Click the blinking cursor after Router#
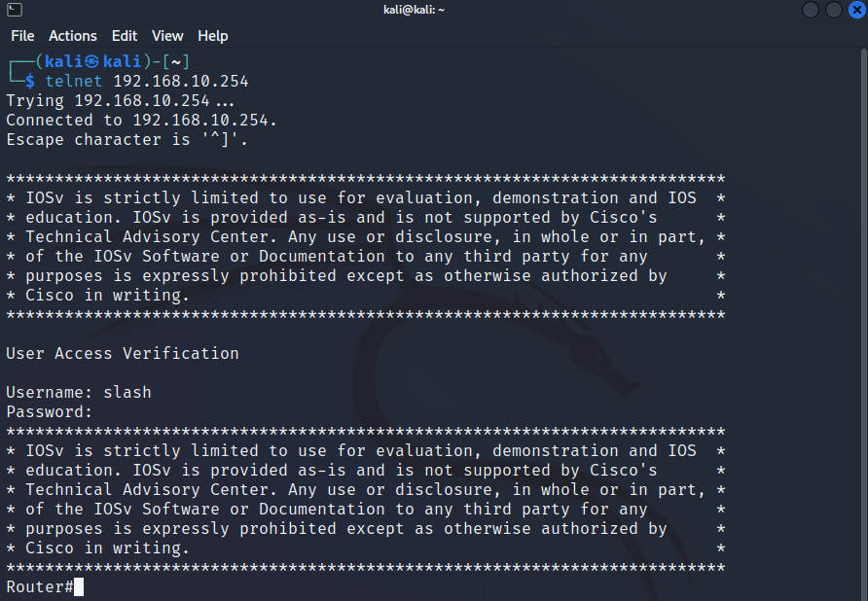 click(79, 585)
